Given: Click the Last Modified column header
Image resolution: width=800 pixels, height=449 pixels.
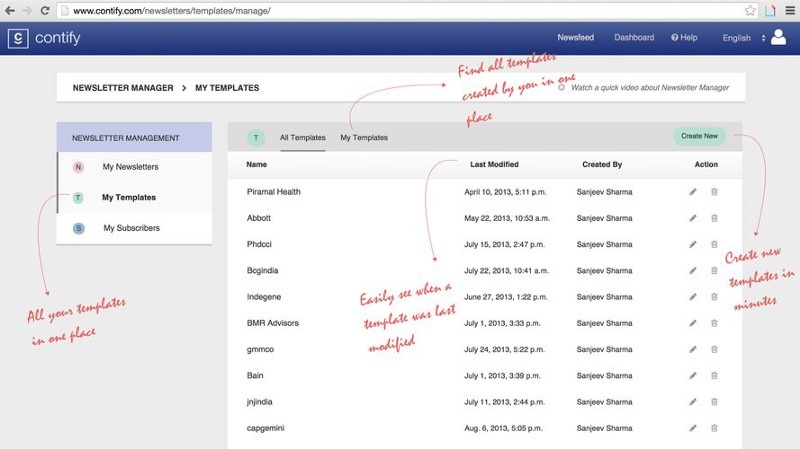Looking at the screenshot, I should tap(494, 164).
